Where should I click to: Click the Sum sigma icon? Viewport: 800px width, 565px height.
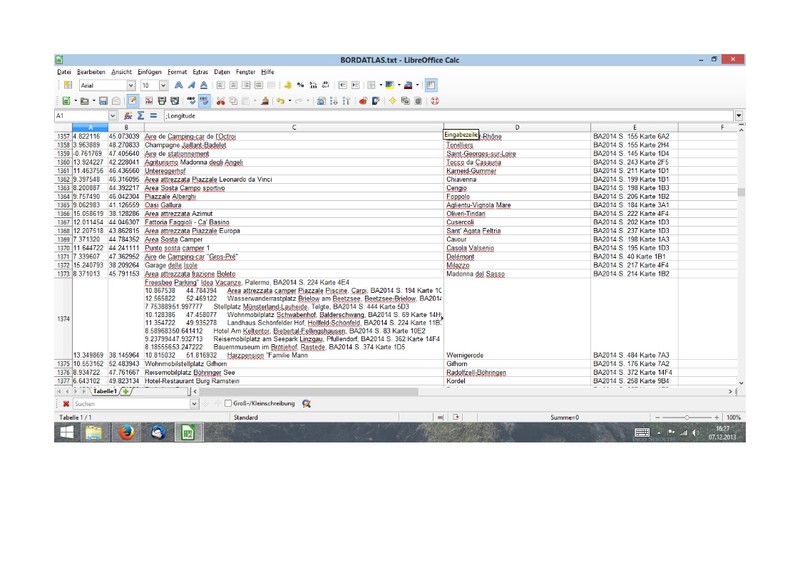point(139,116)
